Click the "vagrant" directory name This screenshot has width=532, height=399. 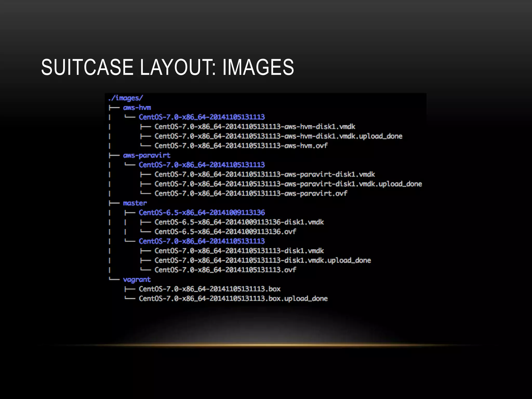[x=137, y=280]
